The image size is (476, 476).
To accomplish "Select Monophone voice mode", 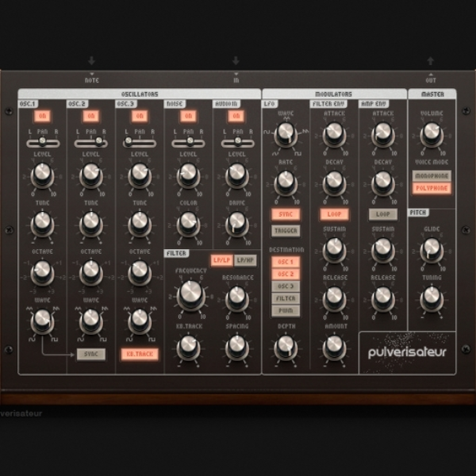I will pos(432,176).
